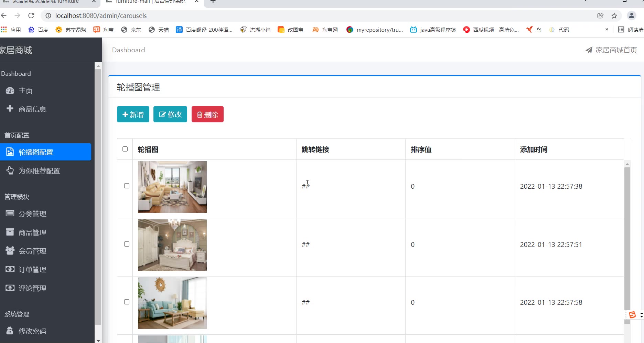Click the users icon for 会员管理

pos(10,251)
